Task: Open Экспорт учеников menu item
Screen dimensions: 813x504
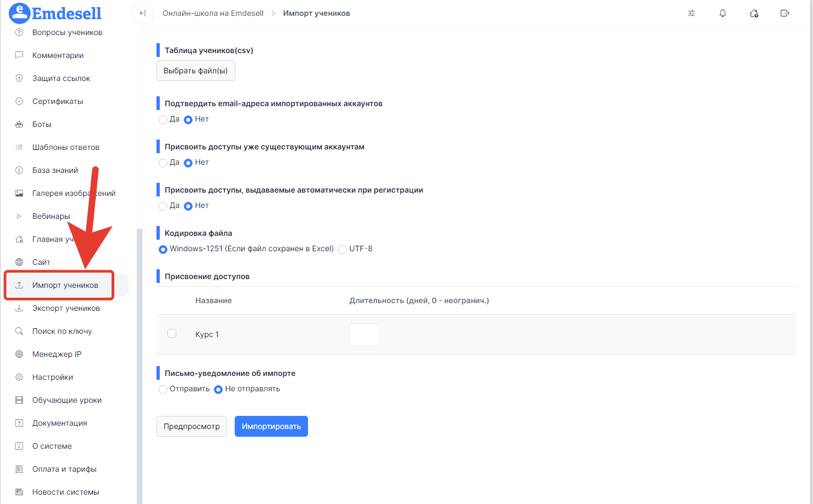Action: point(66,308)
